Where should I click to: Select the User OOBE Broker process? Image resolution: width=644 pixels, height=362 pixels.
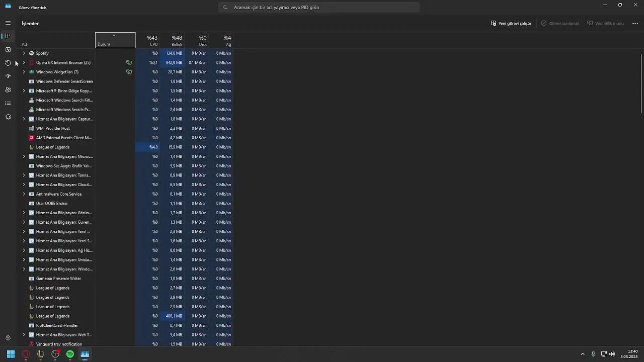pos(126,204)
